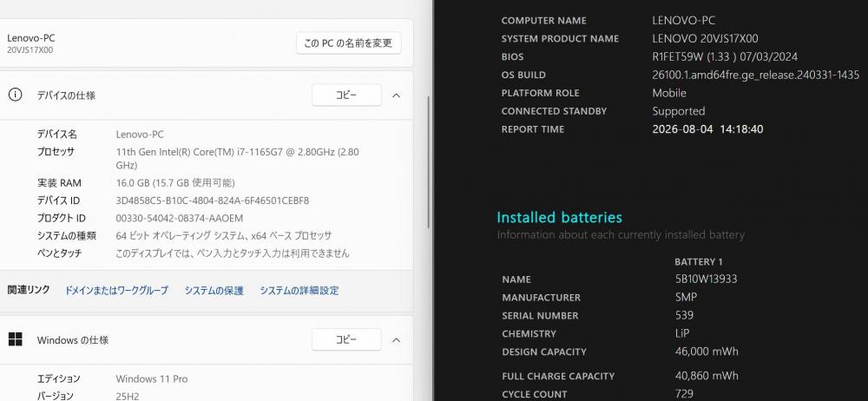The height and width of the screenshot is (401, 868).
Task: Open the system protection link
Action: coord(214,290)
